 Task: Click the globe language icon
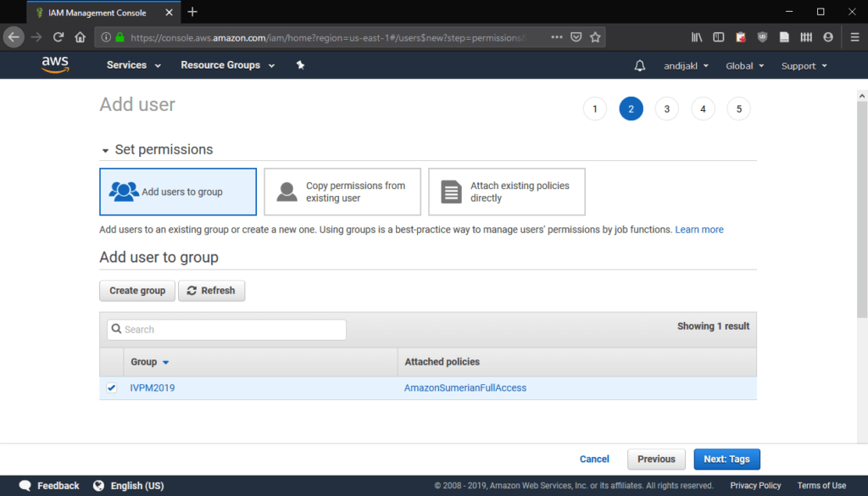click(x=98, y=486)
